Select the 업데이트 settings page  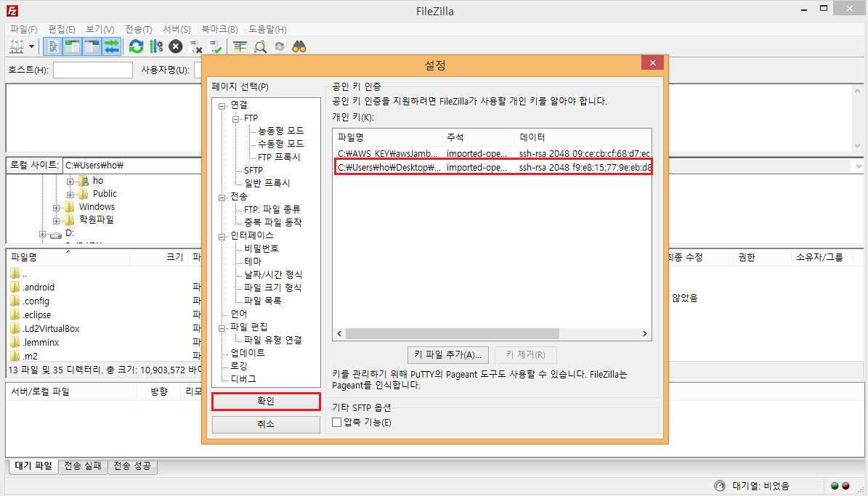pyautogui.click(x=248, y=353)
